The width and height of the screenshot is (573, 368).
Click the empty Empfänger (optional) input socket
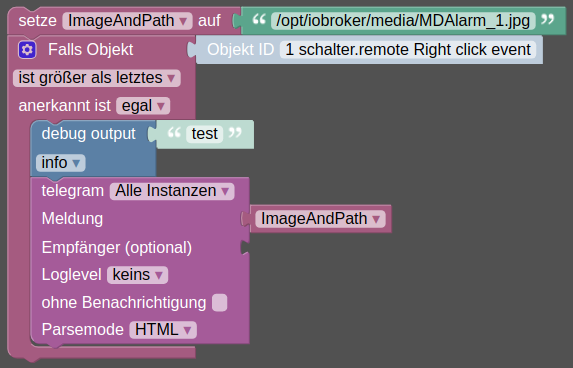pos(245,247)
